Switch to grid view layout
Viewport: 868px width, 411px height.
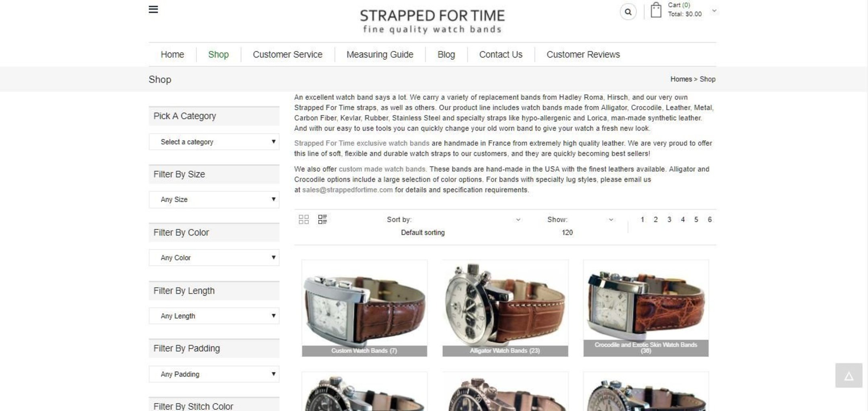tap(304, 219)
